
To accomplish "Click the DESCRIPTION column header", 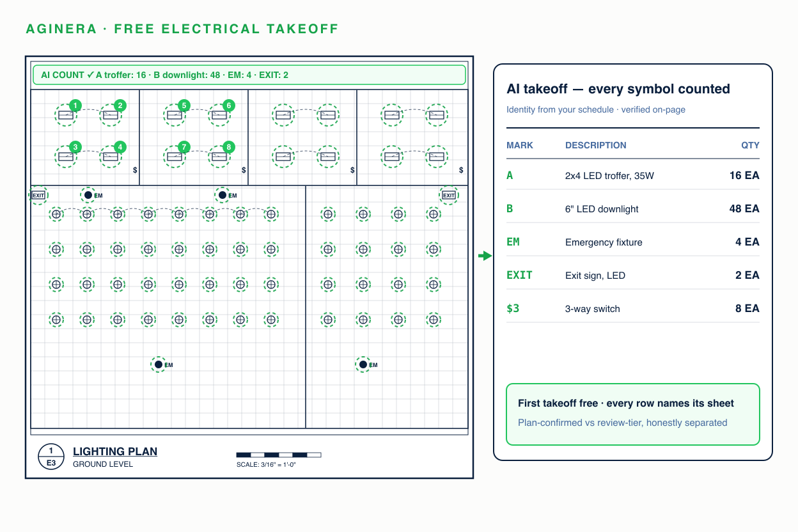I will (x=596, y=145).
